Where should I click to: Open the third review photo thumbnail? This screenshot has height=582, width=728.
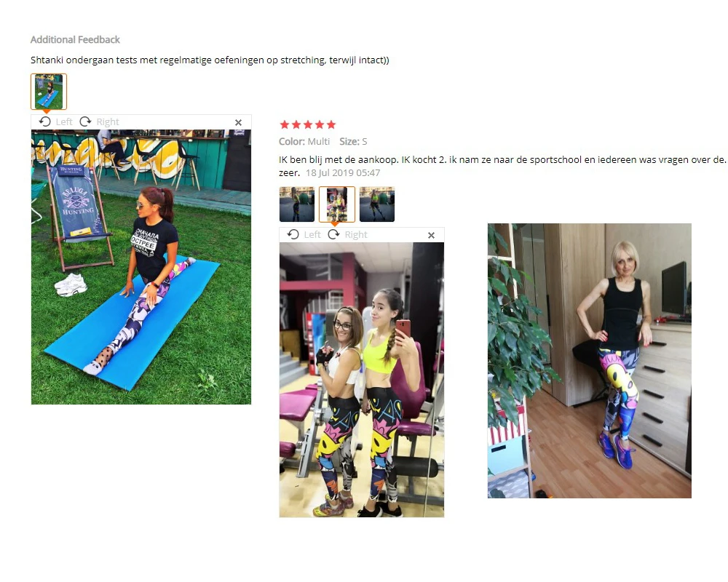click(x=377, y=204)
